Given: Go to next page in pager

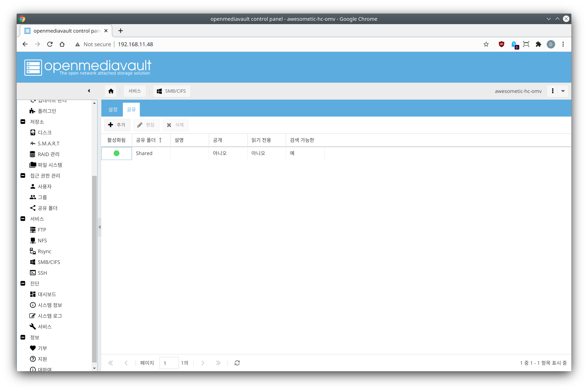Looking at the screenshot, I should pyautogui.click(x=203, y=363).
